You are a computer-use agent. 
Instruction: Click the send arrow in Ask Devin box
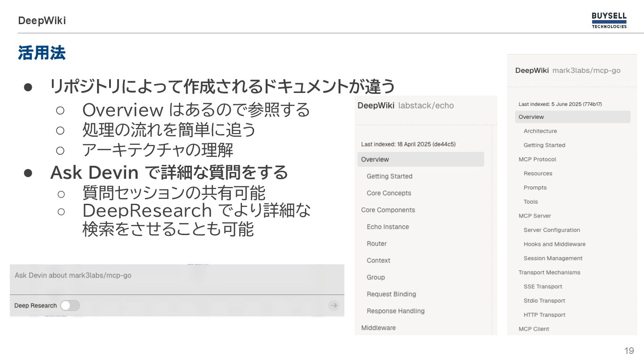(334, 306)
